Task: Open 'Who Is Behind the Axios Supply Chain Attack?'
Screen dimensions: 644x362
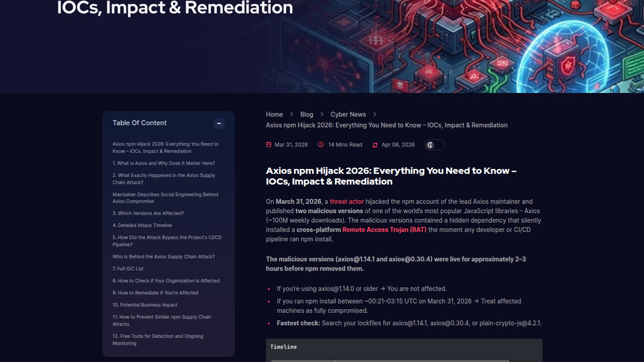Action: click(164, 256)
